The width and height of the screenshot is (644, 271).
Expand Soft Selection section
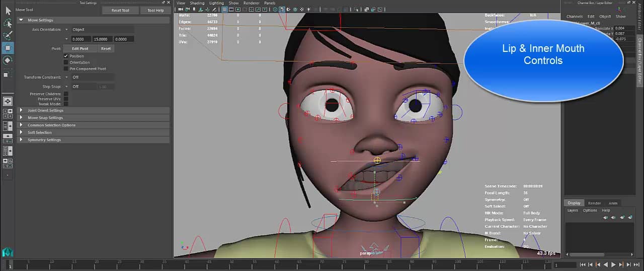coord(94,132)
